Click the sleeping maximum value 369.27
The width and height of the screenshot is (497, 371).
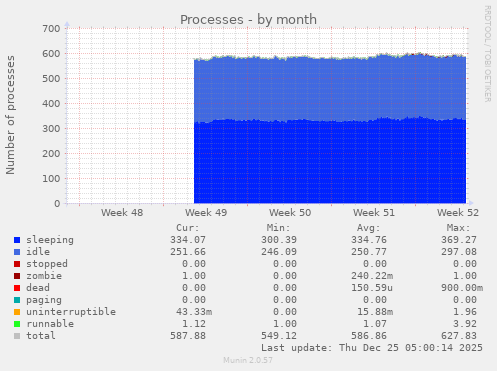click(459, 240)
